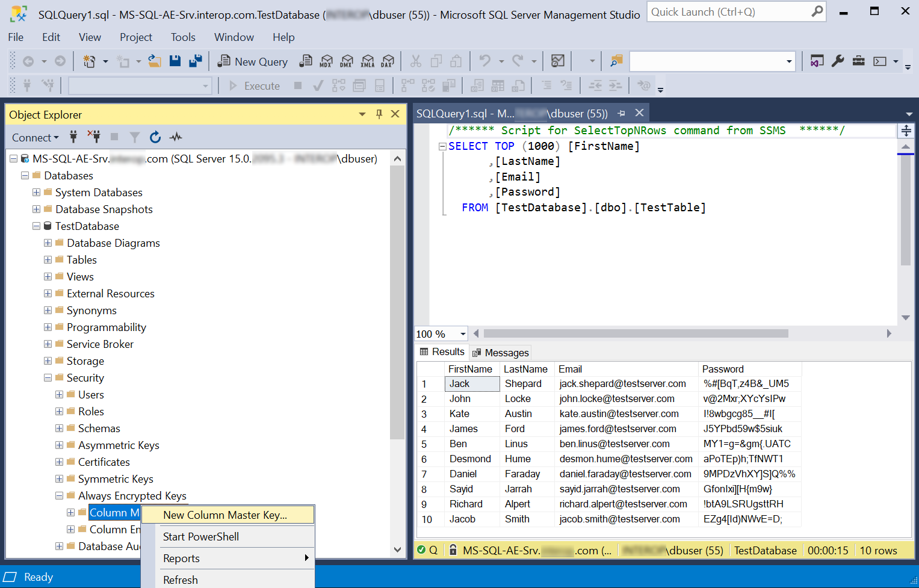Click the Database Engine Query icon
This screenshot has height=588, width=919.
pyautogui.click(x=306, y=61)
